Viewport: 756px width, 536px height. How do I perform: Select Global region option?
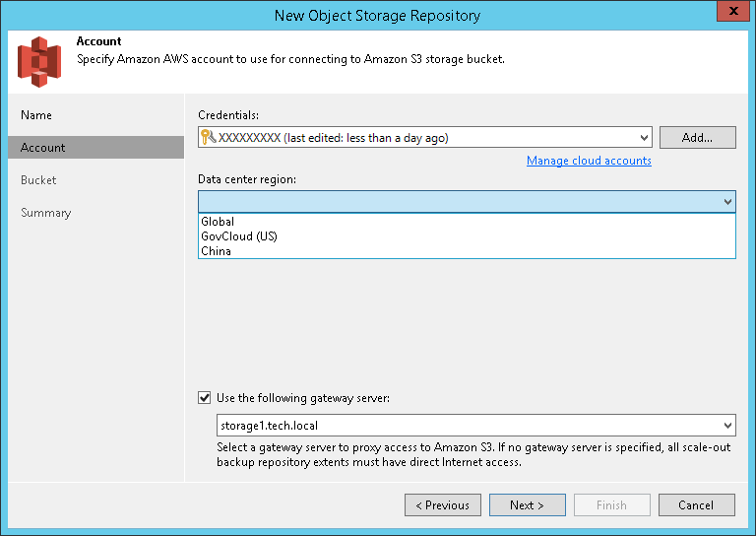point(219,222)
